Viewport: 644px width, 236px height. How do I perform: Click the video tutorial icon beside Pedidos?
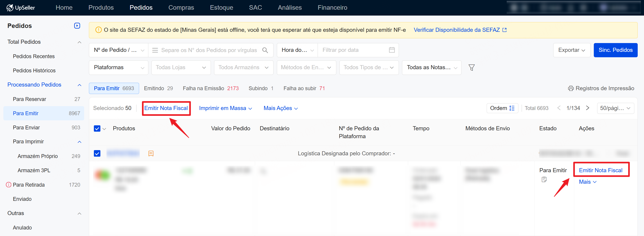77,26
